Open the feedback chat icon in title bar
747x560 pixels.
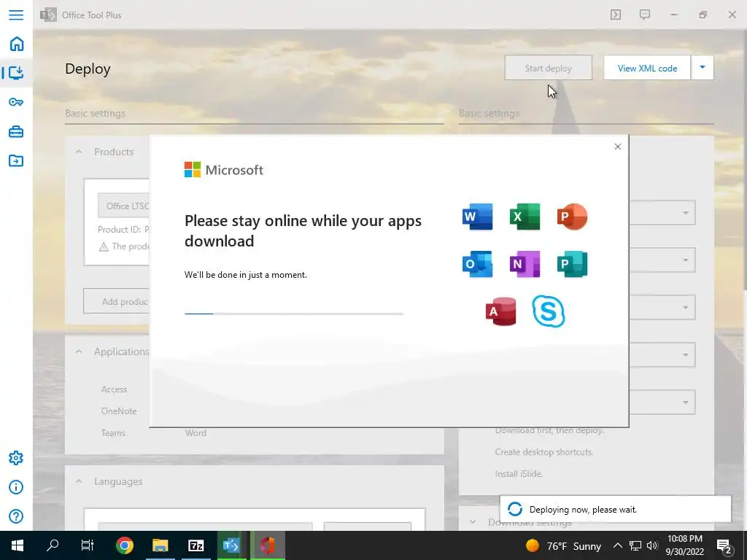tap(645, 15)
